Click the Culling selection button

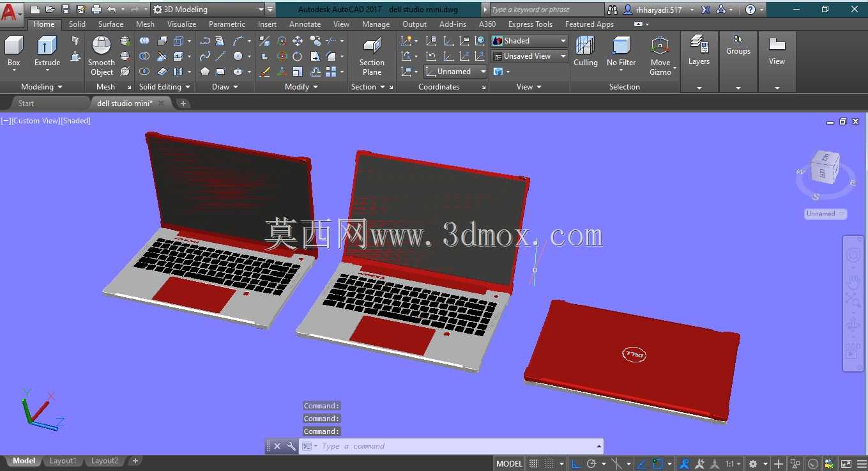[585, 51]
